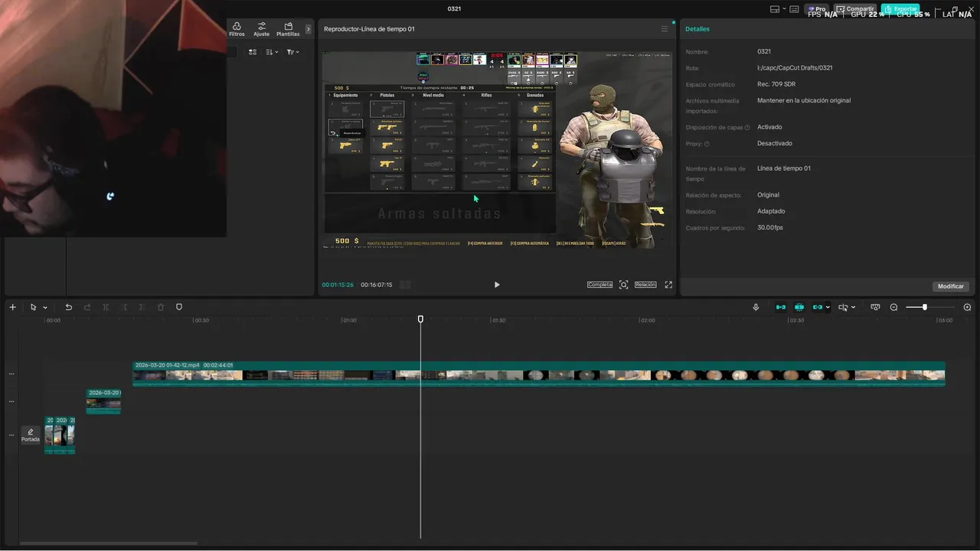Screen dimensions: 980x551
Task: Open the Ajuste panel
Action: pos(262,29)
